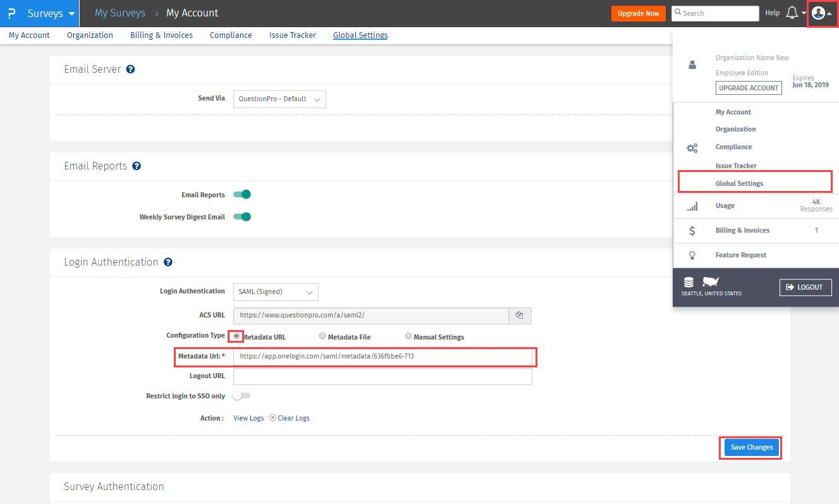Open the Login Authentication help icon
The image size is (839, 504).
coord(168,262)
